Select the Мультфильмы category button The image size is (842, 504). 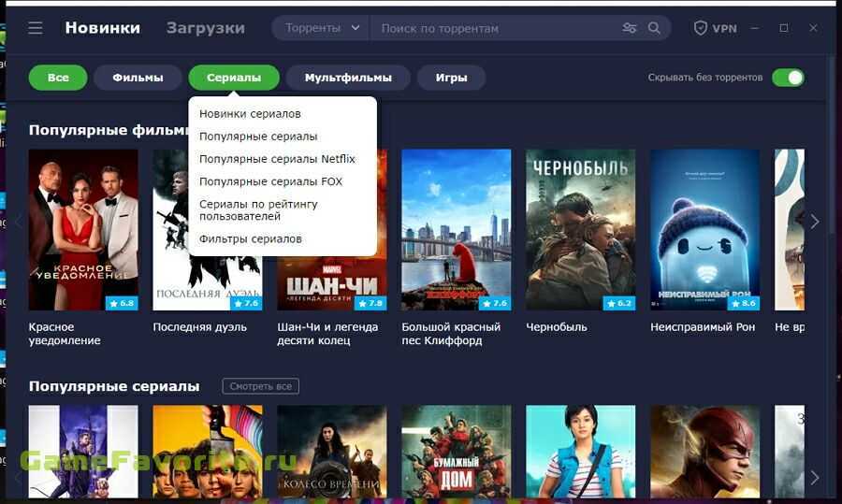click(348, 78)
